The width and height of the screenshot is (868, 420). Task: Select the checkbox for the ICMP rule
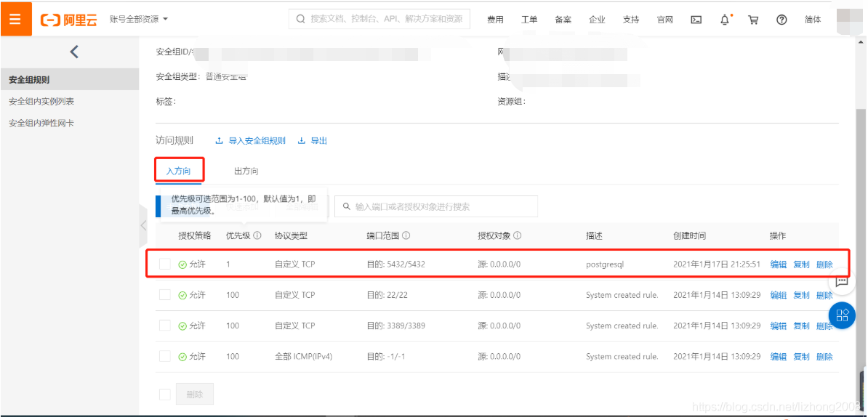point(165,356)
